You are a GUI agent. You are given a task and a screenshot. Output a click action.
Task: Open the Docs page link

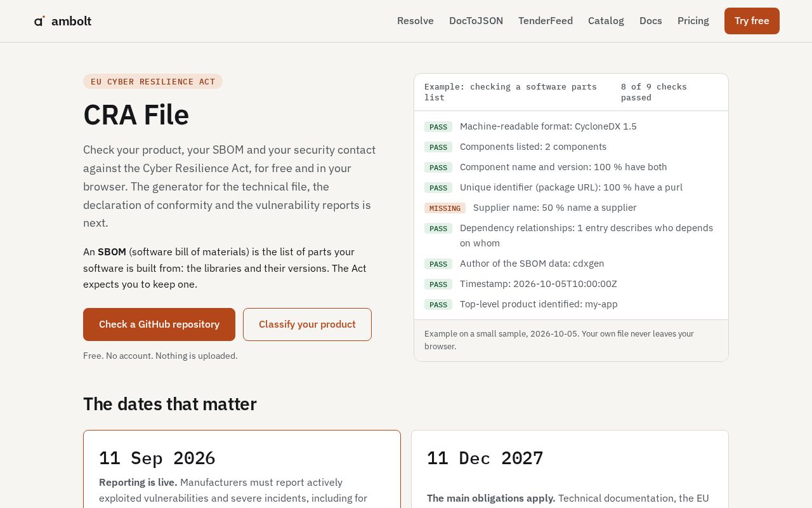[651, 21]
